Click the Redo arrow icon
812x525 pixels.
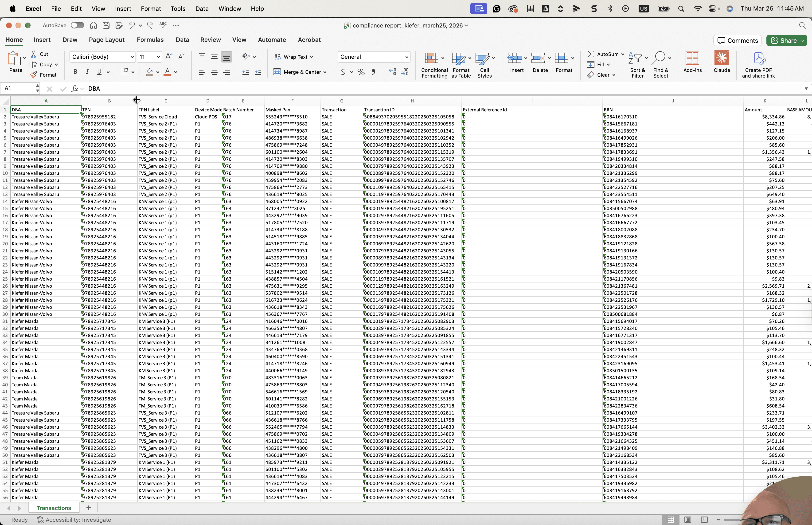click(x=150, y=25)
